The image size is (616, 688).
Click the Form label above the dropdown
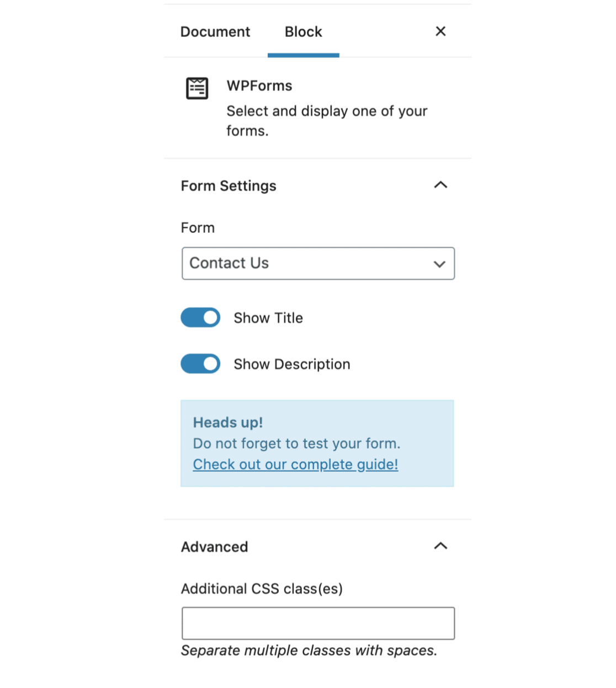(198, 228)
